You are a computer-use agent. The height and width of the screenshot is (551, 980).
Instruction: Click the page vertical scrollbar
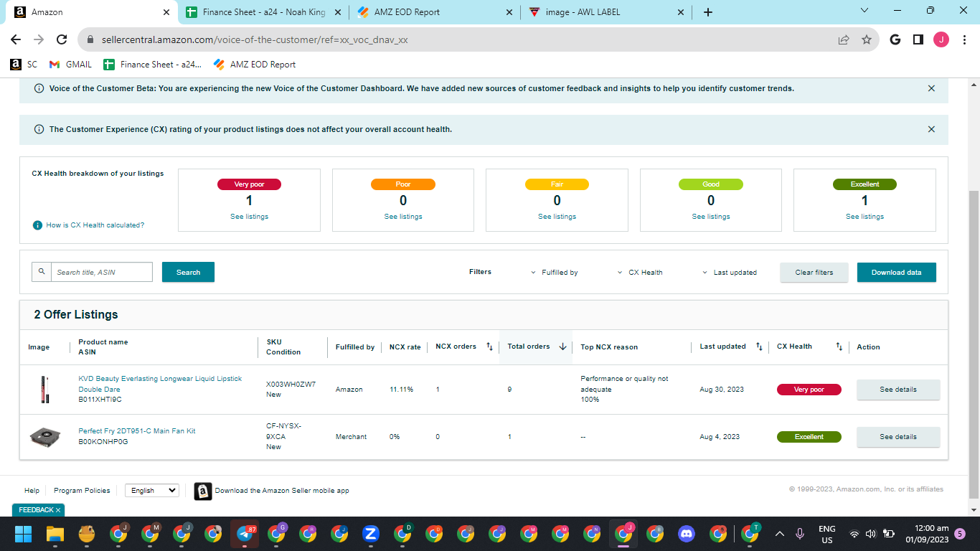point(974,344)
